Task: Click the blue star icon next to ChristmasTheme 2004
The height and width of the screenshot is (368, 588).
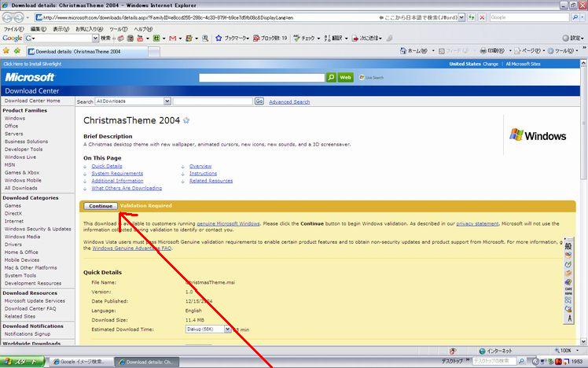Action: (186, 120)
